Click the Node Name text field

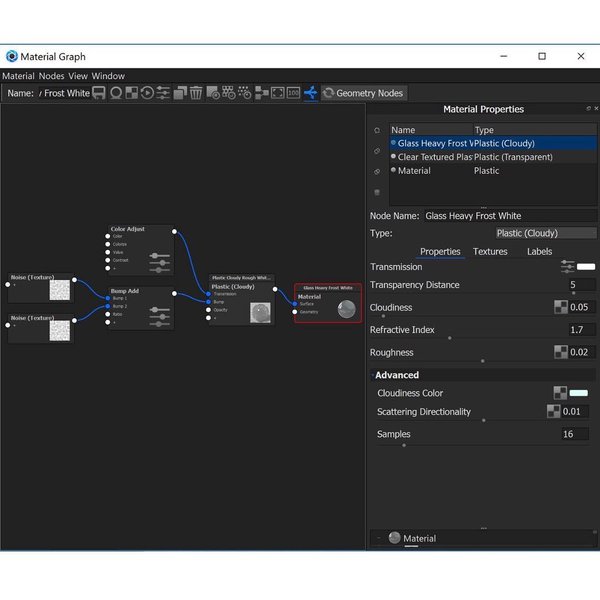509,215
